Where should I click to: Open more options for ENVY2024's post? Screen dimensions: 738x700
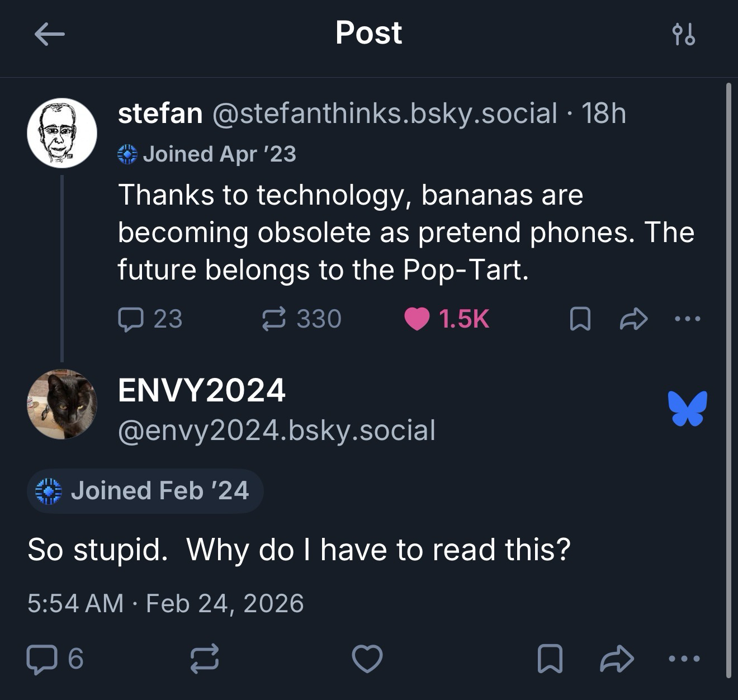click(684, 659)
